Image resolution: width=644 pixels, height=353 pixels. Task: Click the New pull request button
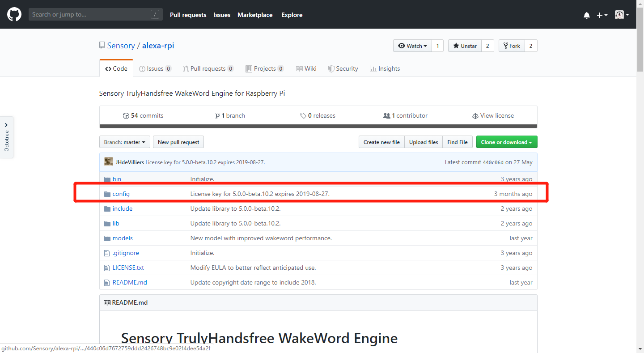pos(178,141)
